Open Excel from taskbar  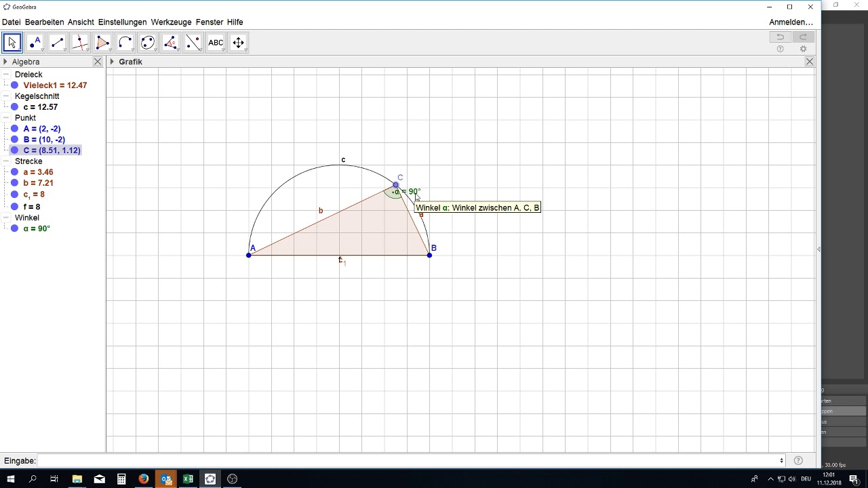point(188,479)
